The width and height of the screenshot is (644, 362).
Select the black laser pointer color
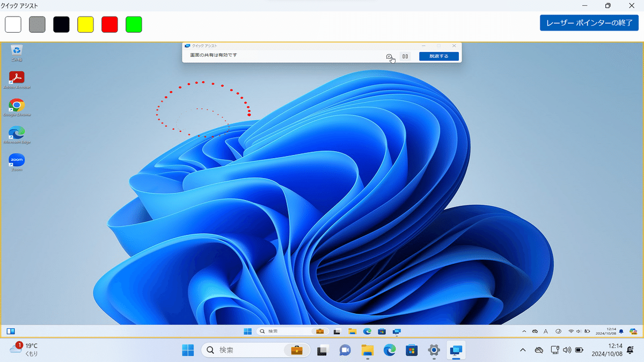click(x=61, y=24)
